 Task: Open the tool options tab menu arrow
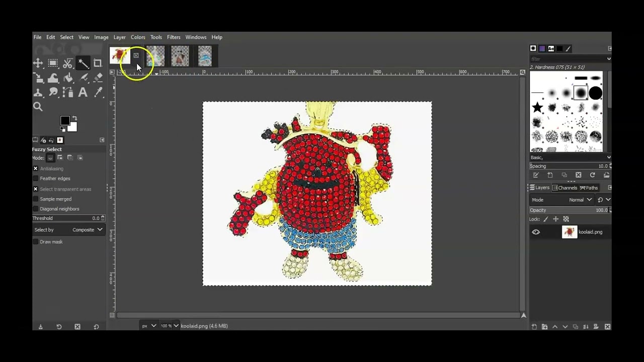[102, 140]
